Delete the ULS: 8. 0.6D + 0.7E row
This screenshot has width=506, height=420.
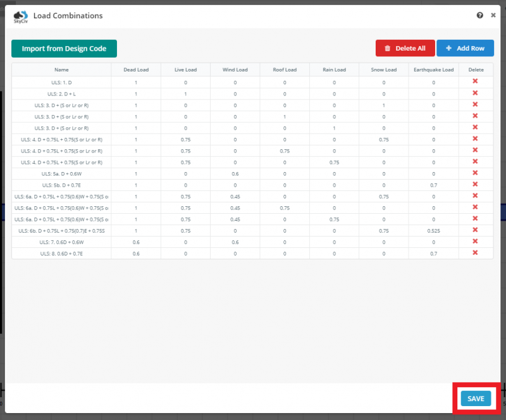coord(475,252)
